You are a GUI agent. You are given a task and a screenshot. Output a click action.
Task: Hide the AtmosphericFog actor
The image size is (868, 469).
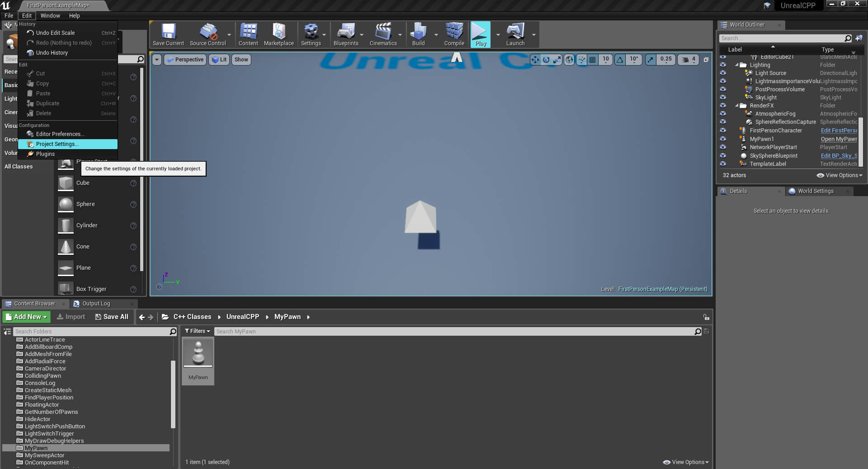[723, 114]
